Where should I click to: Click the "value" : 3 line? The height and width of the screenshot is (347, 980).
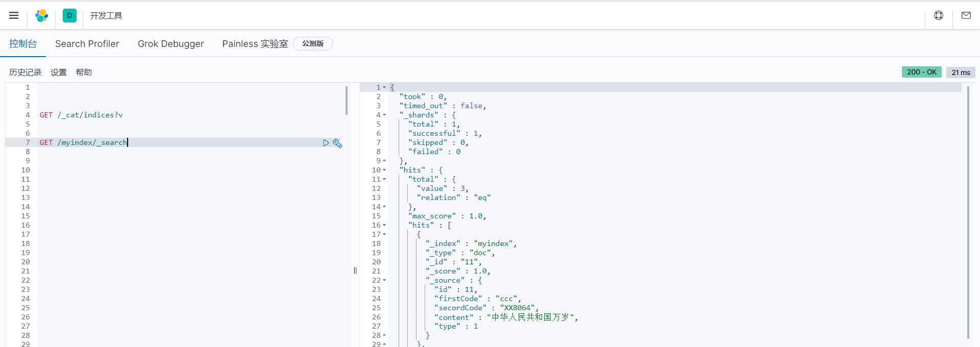[x=443, y=188]
